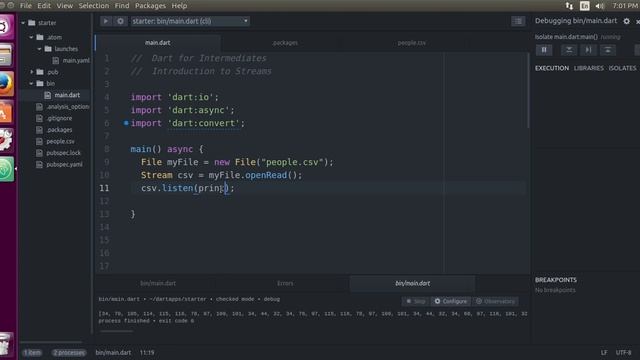
Task: Select main.dart in the file tree
Action: [x=63, y=95]
